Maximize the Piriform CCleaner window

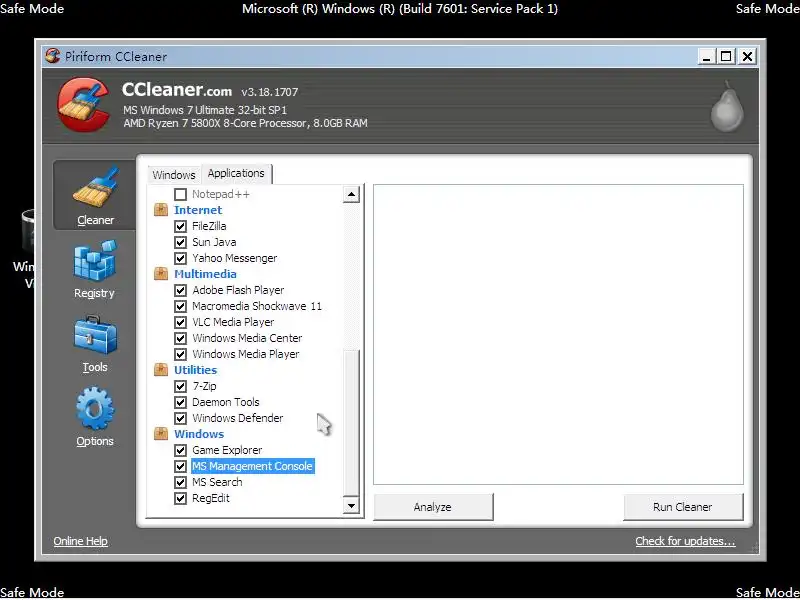[x=726, y=56]
